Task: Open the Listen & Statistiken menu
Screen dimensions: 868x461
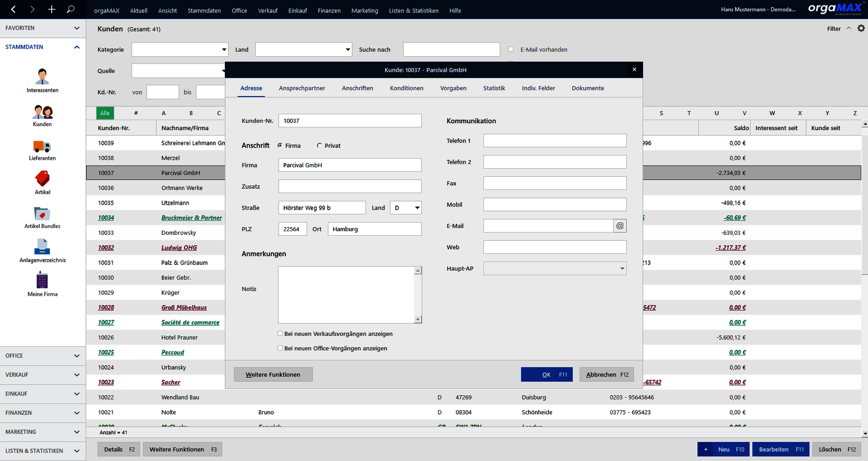Action: 414,11
